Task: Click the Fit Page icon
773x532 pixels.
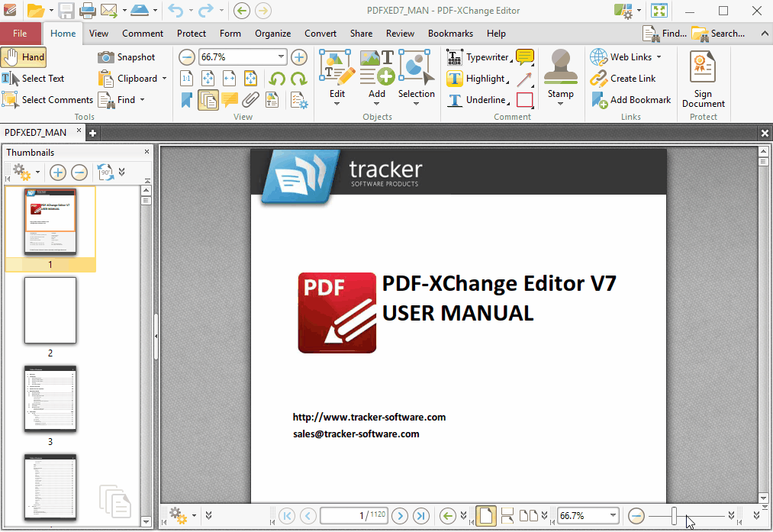Action: (x=208, y=79)
